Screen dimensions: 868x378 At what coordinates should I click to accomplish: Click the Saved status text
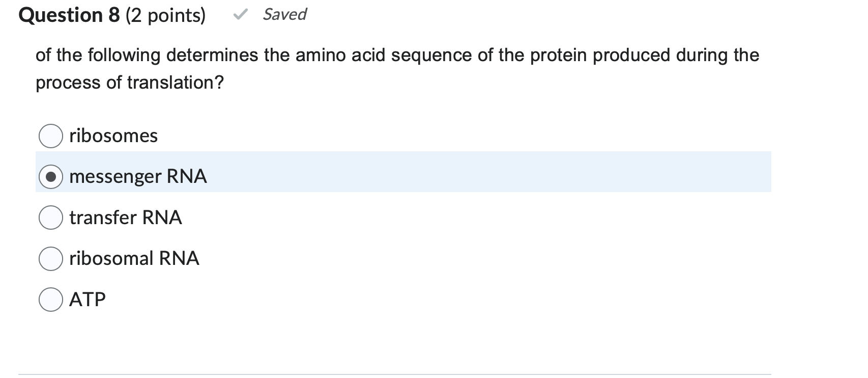coord(284,14)
